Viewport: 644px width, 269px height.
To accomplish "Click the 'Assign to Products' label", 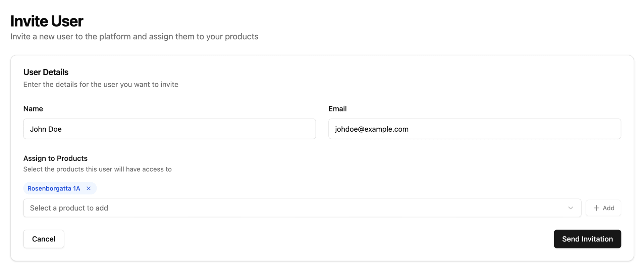I will coord(55,159).
